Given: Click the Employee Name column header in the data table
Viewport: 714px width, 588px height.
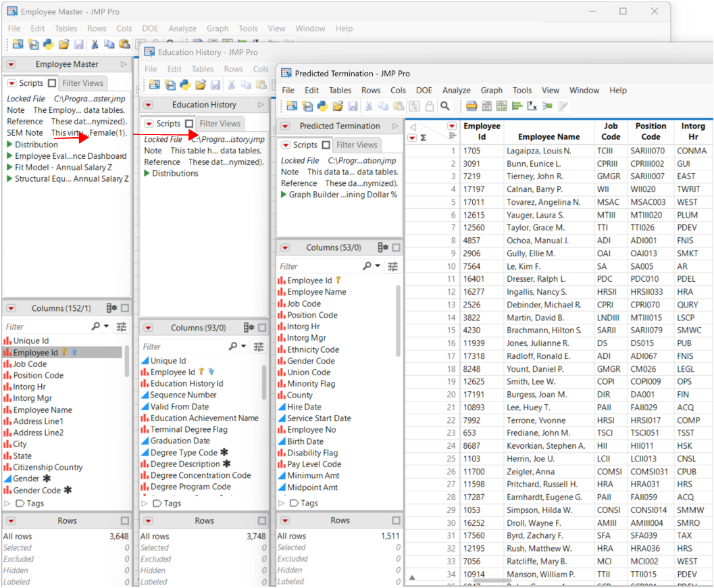Looking at the screenshot, I should pos(548,136).
